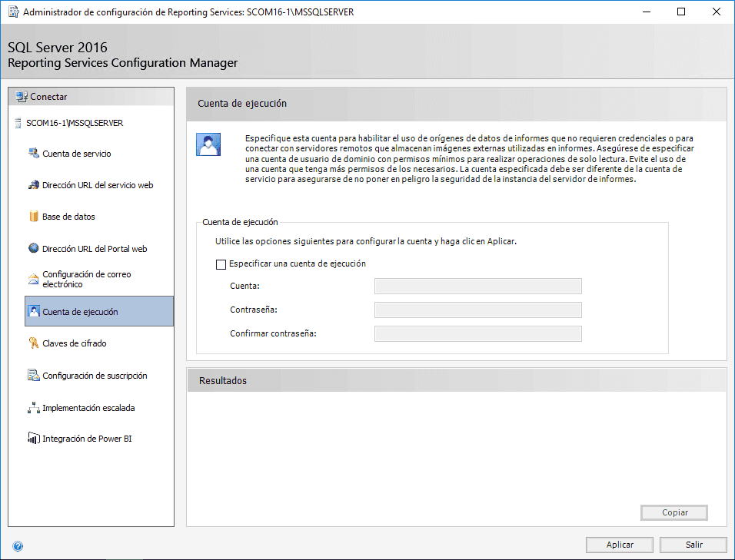The image size is (735, 560).
Task: Click the Implementación escalada network icon
Action: (33, 407)
